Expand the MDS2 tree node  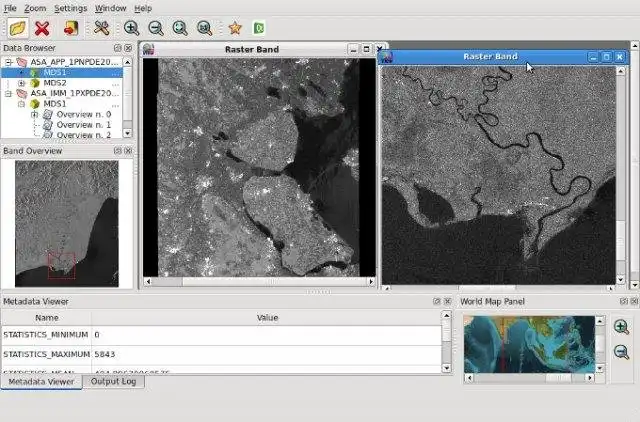[x=22, y=83]
